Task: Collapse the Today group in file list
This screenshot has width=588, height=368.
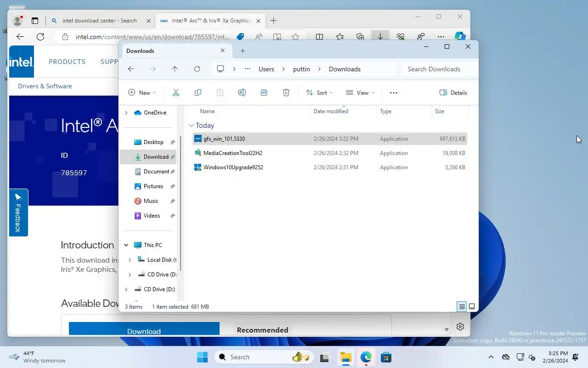Action: click(x=191, y=126)
